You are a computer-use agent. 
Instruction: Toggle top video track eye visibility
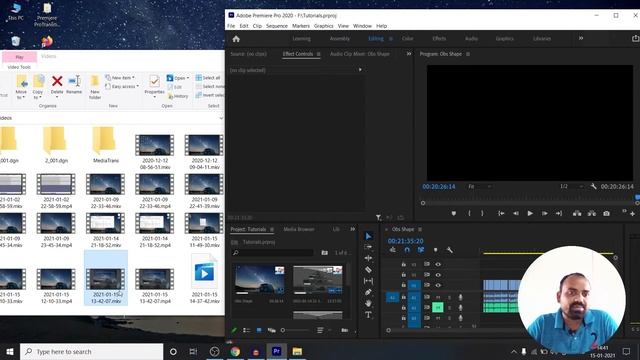pyautogui.click(x=438, y=264)
